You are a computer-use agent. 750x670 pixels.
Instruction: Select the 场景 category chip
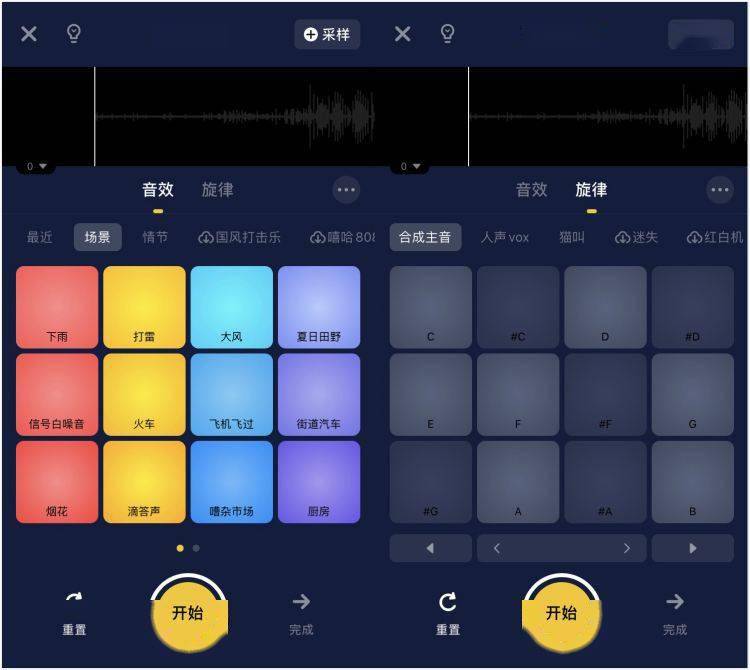tap(98, 237)
